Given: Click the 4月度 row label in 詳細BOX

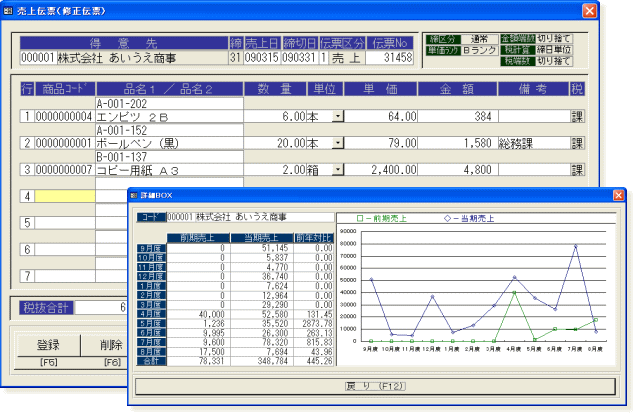Looking at the screenshot, I should point(151,314).
